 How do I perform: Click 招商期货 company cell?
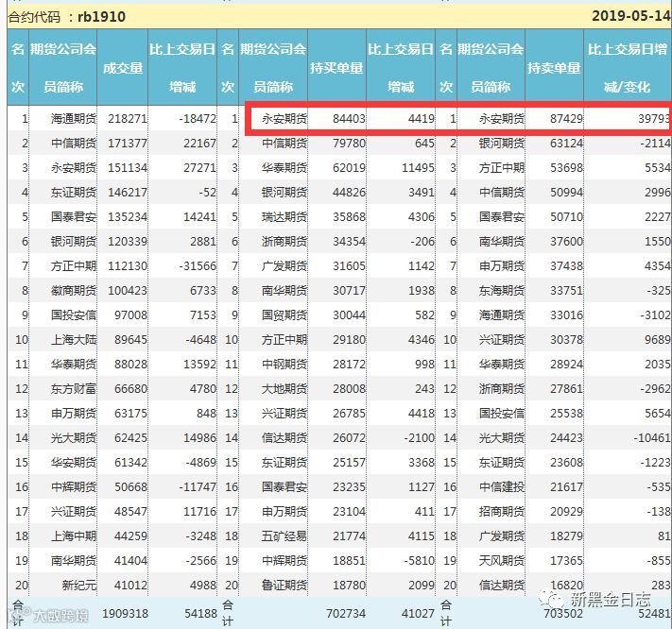coord(502,512)
